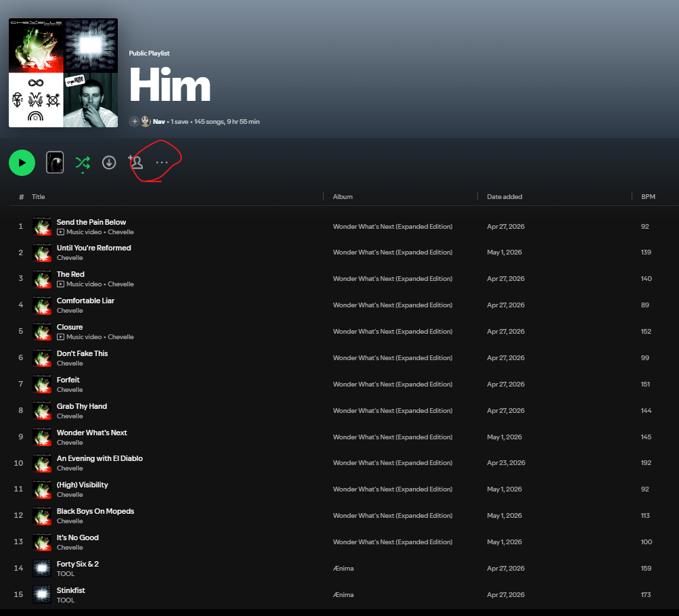Select the Don't Fake This track
Image resolution: width=679 pixels, height=616 pixels.
pos(83,353)
